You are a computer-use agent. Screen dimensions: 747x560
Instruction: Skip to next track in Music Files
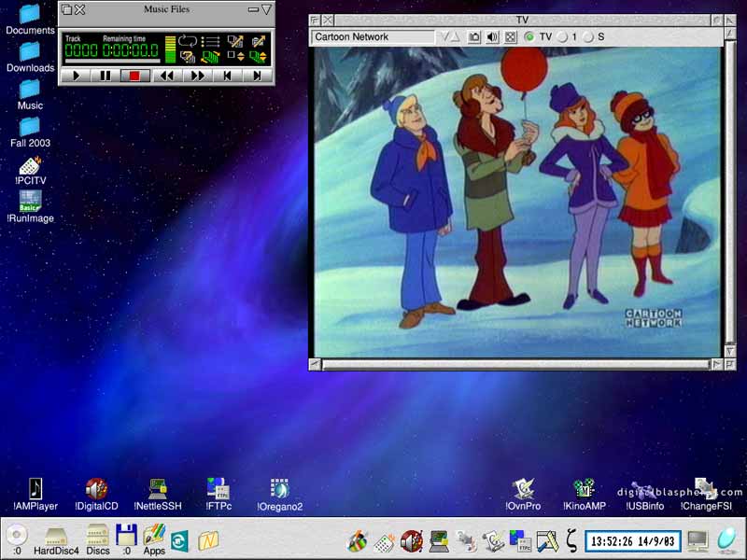click(257, 76)
